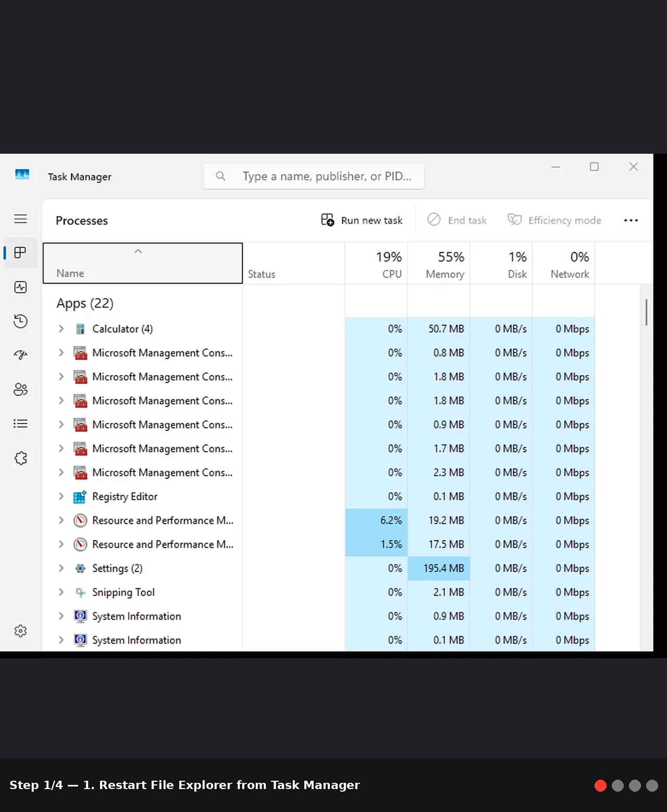Open the App history page icon
The image size is (667, 812).
[20, 321]
